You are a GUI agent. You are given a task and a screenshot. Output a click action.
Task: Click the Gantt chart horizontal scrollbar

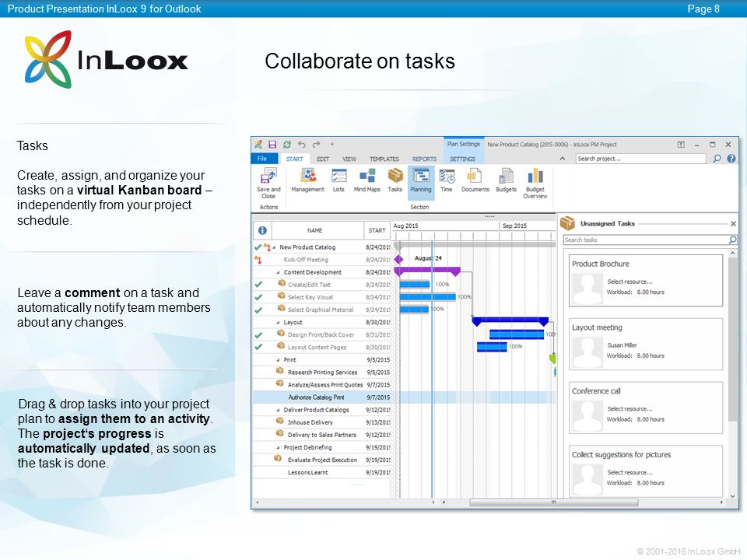(x=553, y=502)
